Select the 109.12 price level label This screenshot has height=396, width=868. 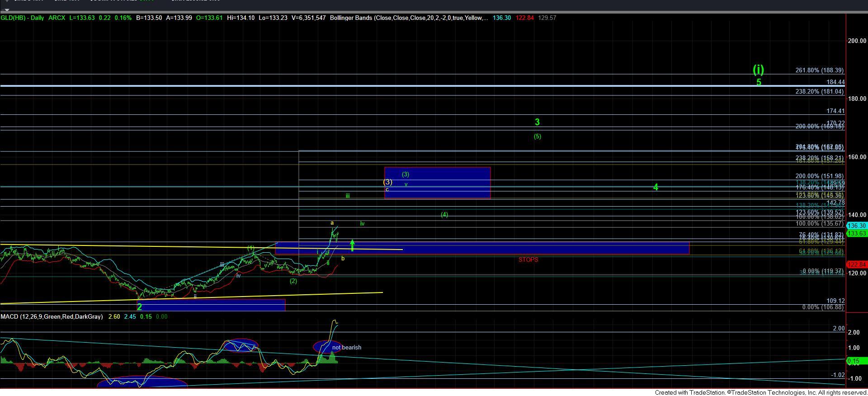tap(835, 301)
